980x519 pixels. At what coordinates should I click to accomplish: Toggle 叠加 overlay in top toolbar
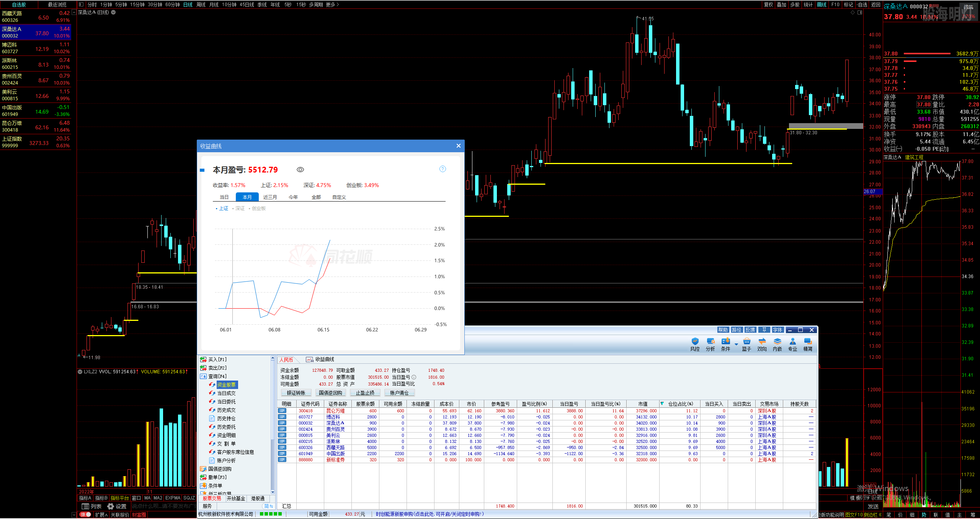[x=781, y=5]
